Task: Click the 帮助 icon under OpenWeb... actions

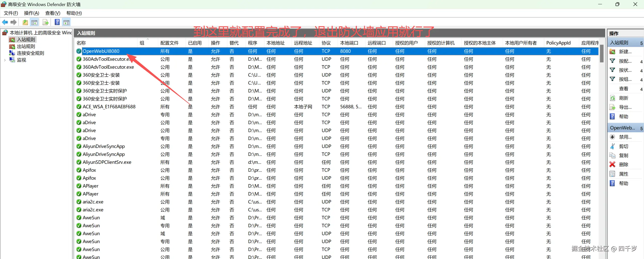Action: (x=613, y=183)
